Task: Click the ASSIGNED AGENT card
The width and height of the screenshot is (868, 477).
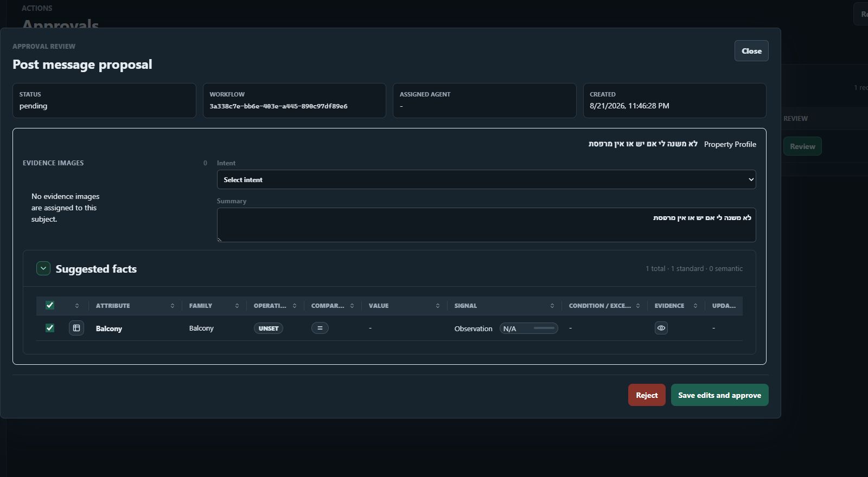Action: pos(484,100)
